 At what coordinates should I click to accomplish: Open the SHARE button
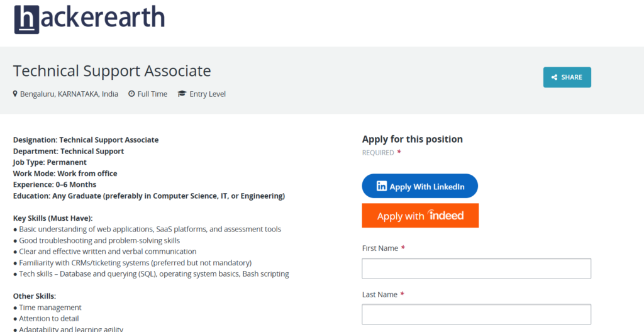click(567, 77)
